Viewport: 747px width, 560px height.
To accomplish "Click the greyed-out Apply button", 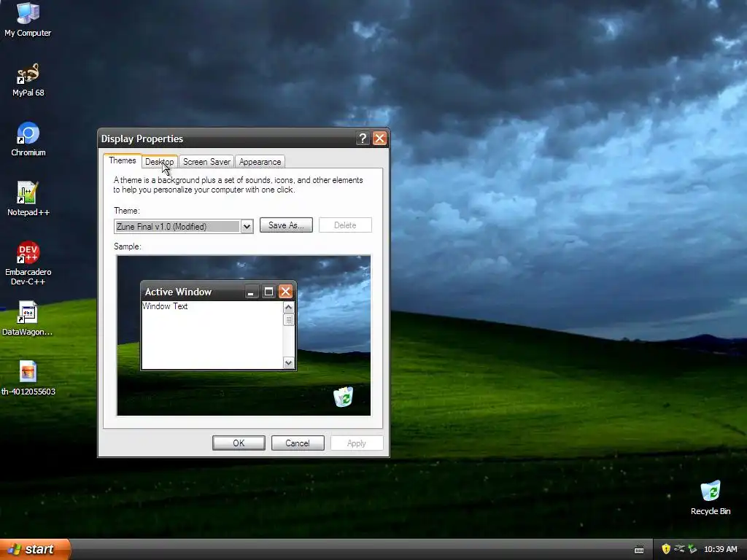I will tap(356, 443).
